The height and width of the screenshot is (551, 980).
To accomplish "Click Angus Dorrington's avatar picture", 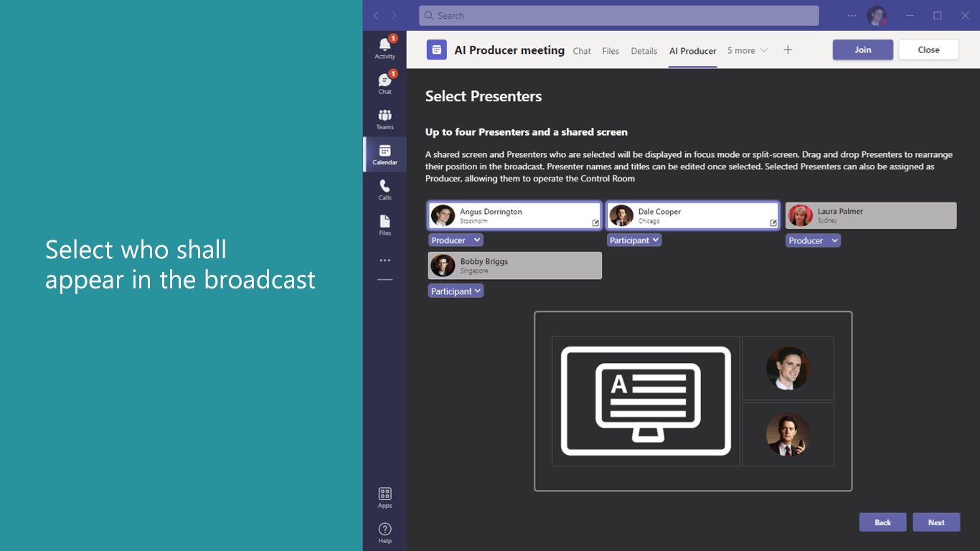I will pyautogui.click(x=443, y=216).
